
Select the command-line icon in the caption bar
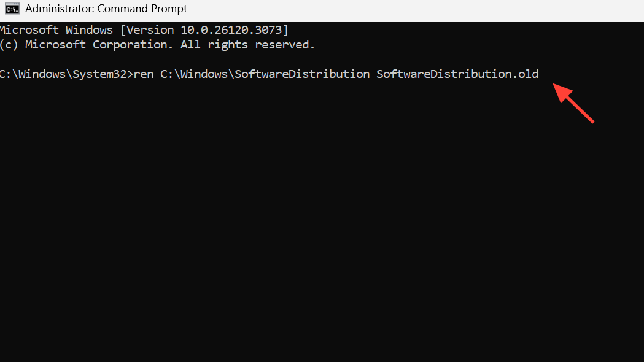coord(10,8)
